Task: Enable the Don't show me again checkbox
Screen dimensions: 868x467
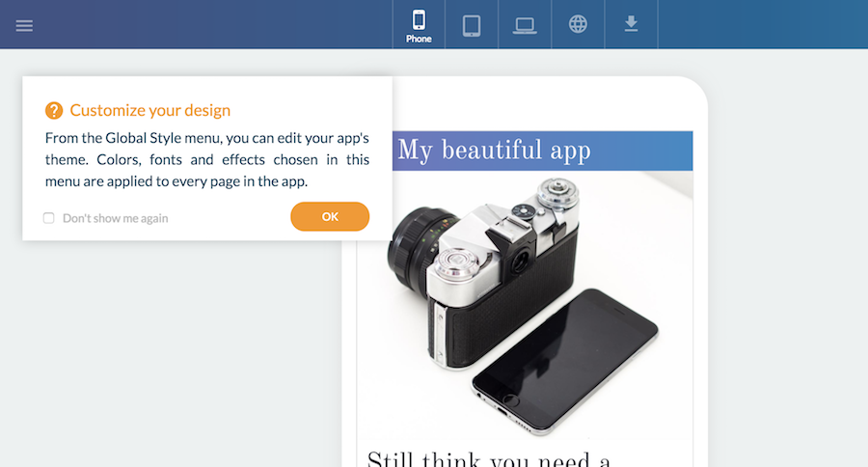Action: click(x=49, y=218)
